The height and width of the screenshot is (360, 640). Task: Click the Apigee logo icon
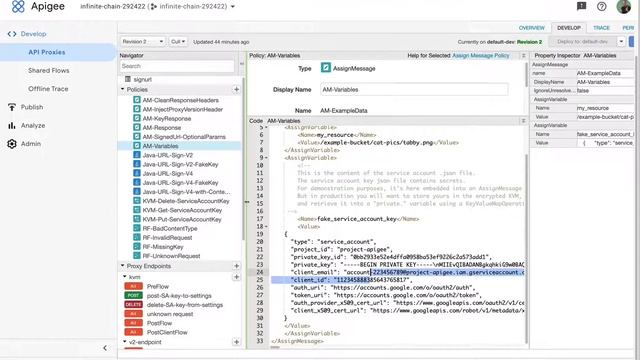18,6
